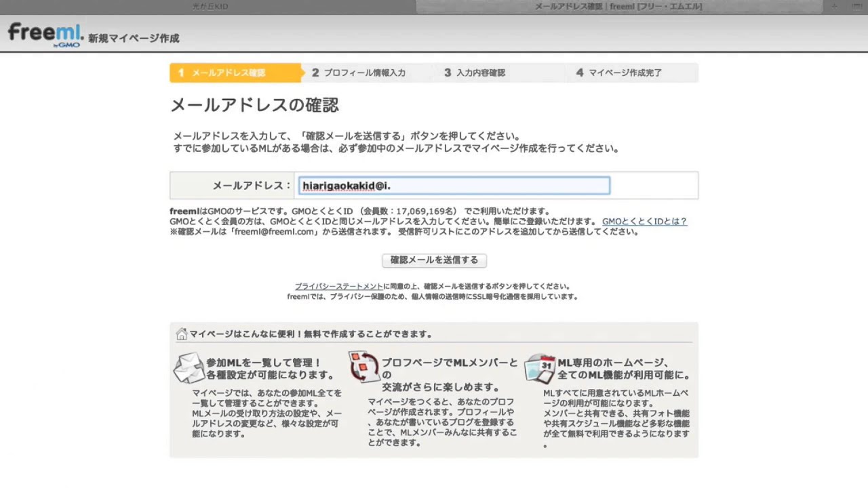Click heading ML専用のホームページ、全てのML機能

point(624,369)
